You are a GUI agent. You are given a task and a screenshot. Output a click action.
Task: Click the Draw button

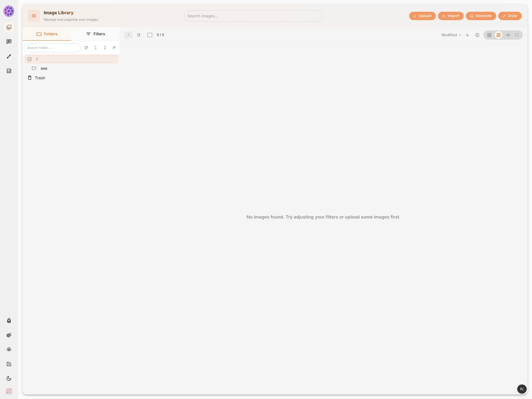510,16
